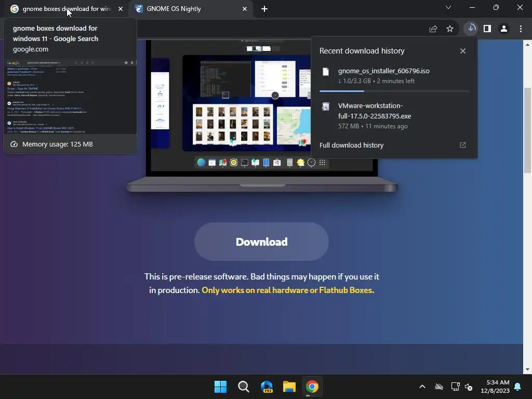Open Windows taskbar Search
Viewport: 532px width, 399px height.
tap(244, 387)
